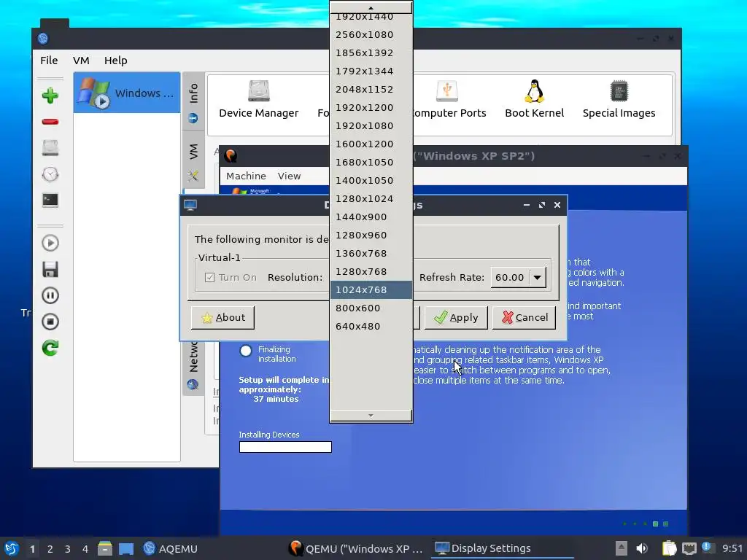This screenshot has height=560, width=747.
Task: Choose highlighted 1024x768 resolution
Action: click(371, 289)
